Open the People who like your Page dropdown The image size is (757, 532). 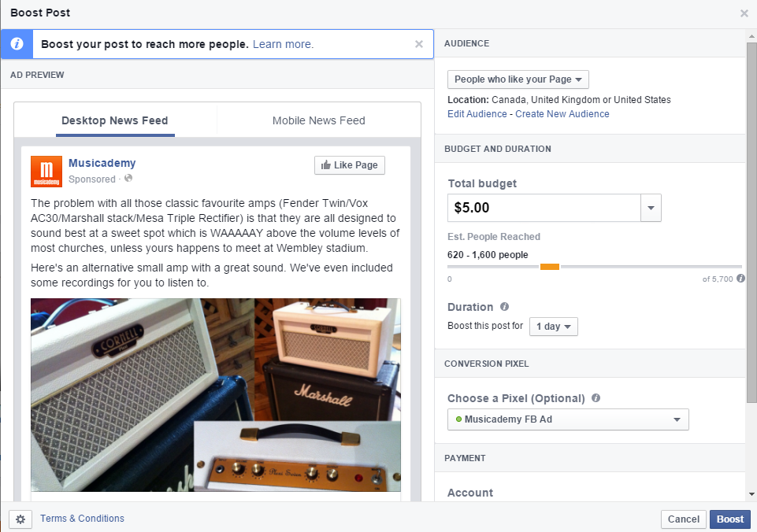(x=518, y=79)
